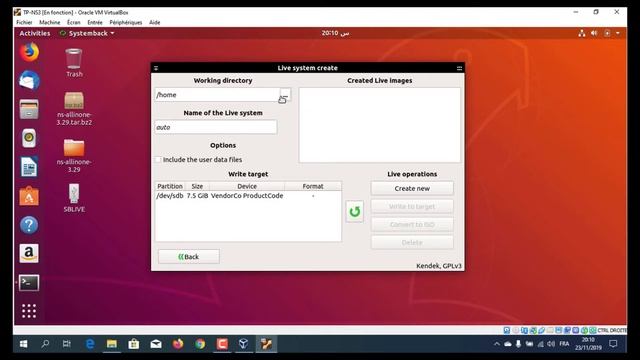The image size is (640, 360).
Task: Click the Convert to ISO button
Action: click(x=412, y=224)
